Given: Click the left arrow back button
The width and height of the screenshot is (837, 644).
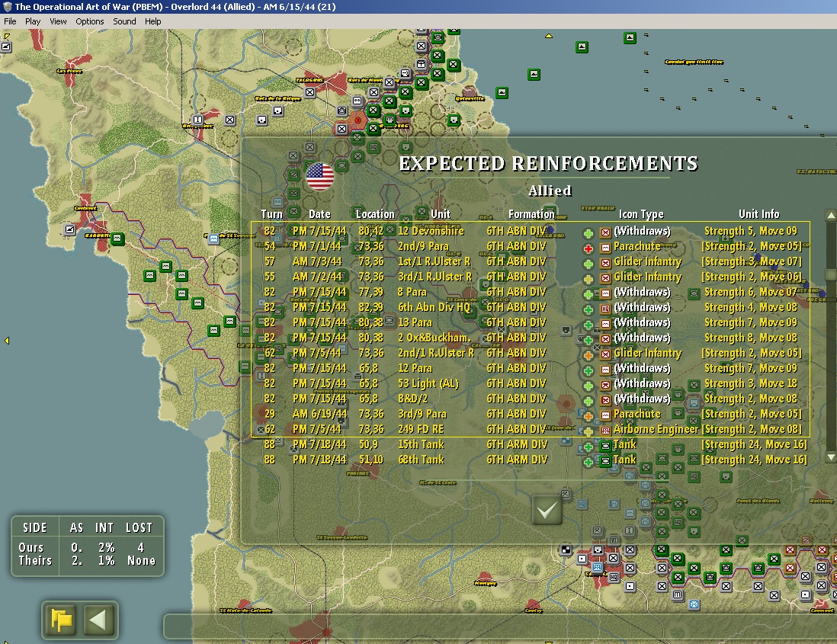Looking at the screenshot, I should coord(99,620).
